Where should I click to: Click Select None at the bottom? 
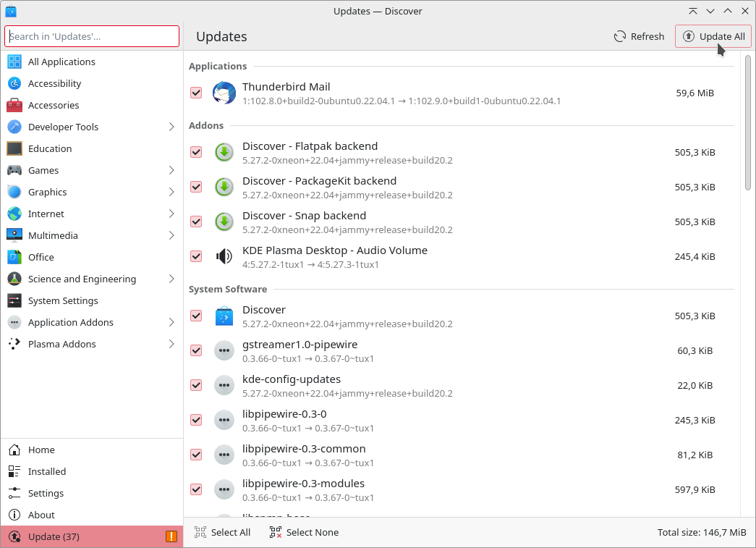304,532
